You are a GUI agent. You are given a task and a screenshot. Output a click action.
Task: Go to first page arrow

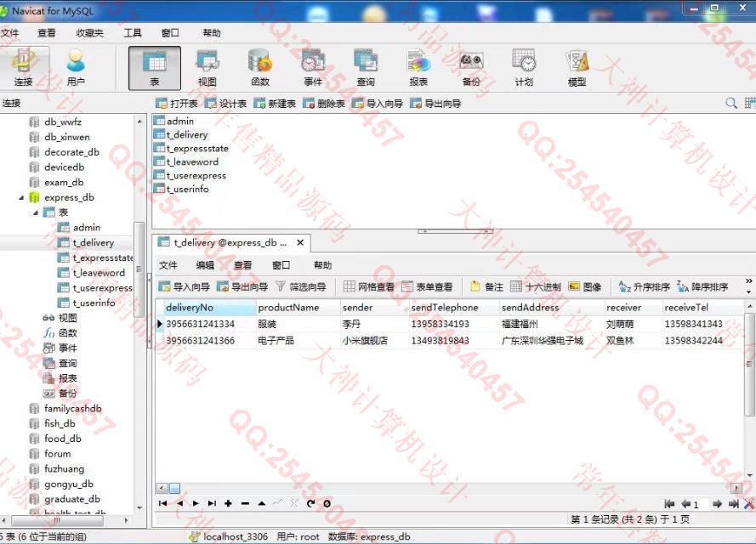(x=669, y=504)
